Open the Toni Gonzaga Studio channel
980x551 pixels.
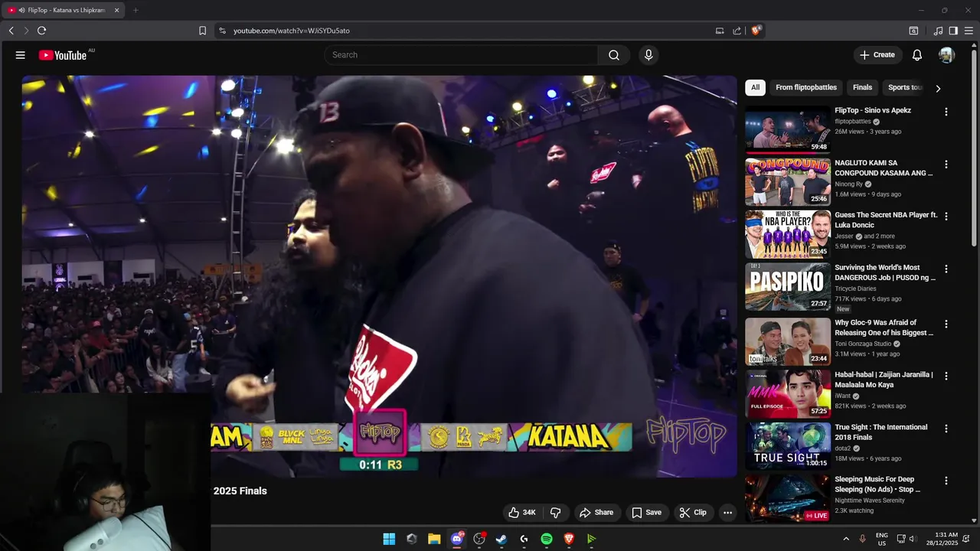coord(862,344)
